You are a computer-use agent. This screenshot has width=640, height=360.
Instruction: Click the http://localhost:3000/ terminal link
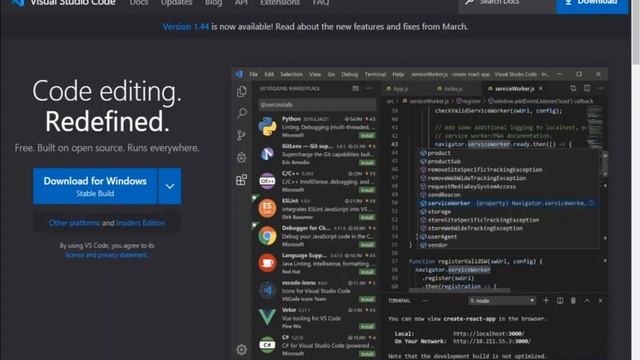(489, 333)
